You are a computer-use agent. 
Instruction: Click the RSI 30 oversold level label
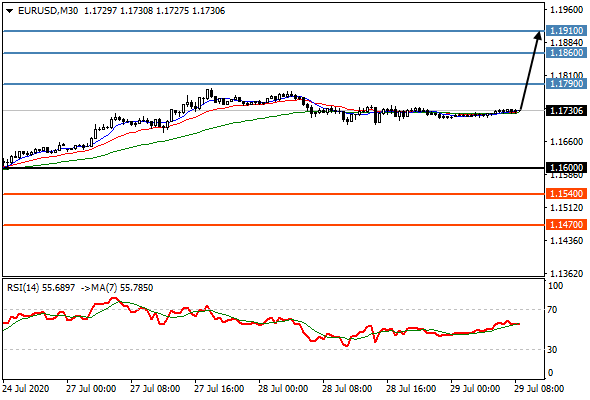(x=552, y=350)
